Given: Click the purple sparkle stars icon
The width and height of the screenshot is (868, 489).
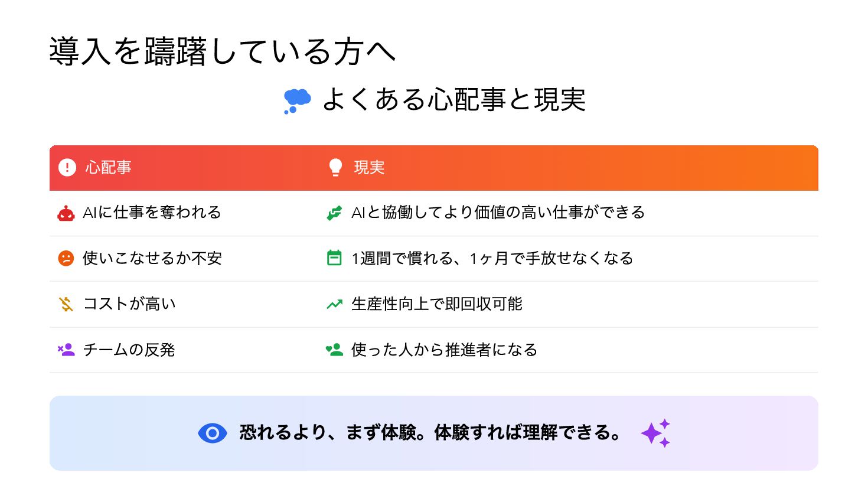Looking at the screenshot, I should pos(655,433).
